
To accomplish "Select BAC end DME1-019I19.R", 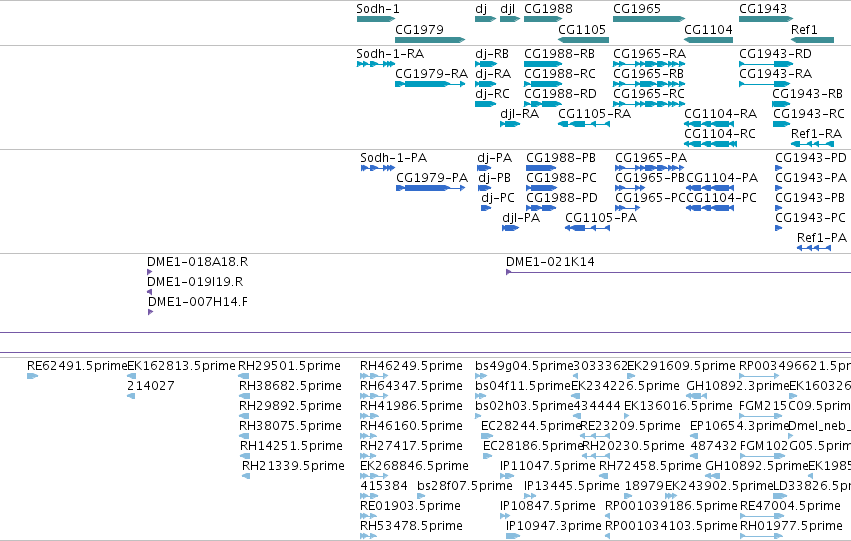I will [x=149, y=292].
